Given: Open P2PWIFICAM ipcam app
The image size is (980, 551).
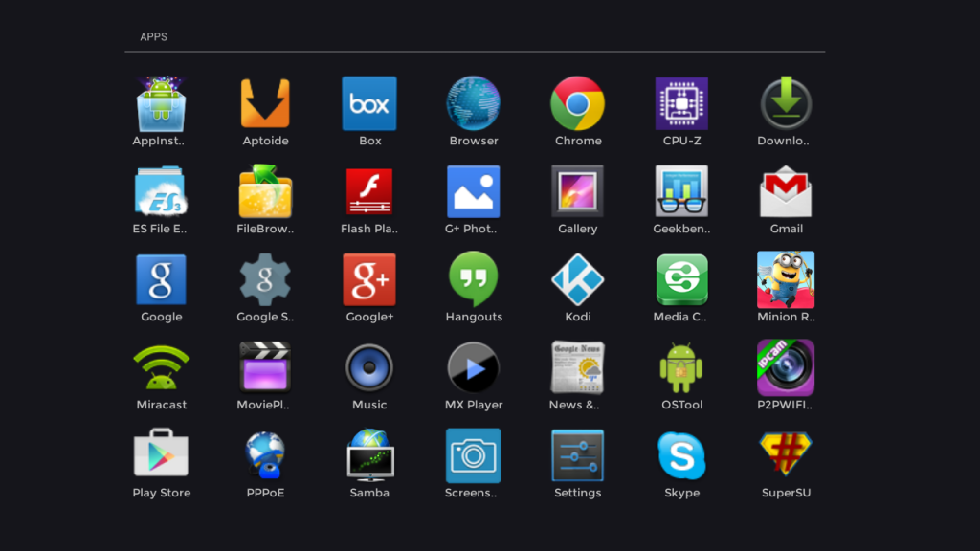Looking at the screenshot, I should click(786, 368).
